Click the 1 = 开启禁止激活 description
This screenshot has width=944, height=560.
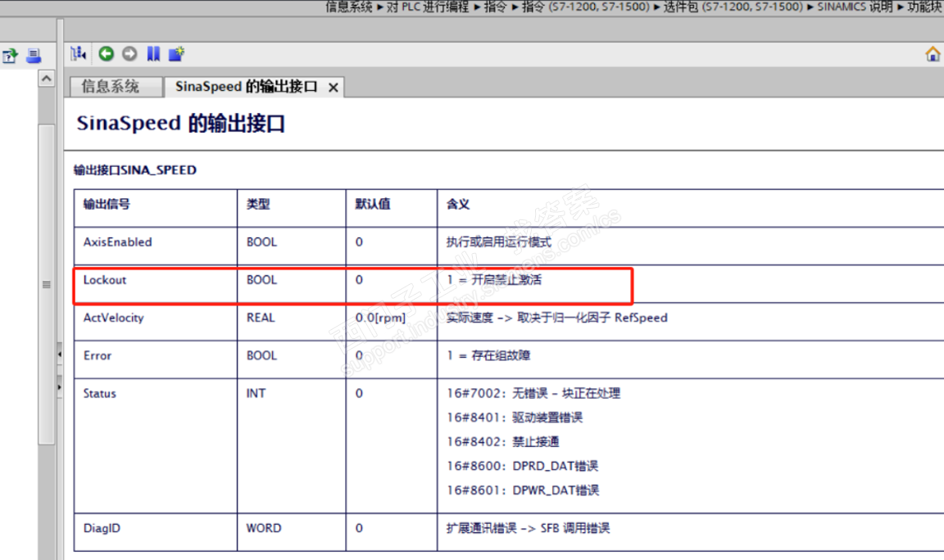tap(493, 280)
